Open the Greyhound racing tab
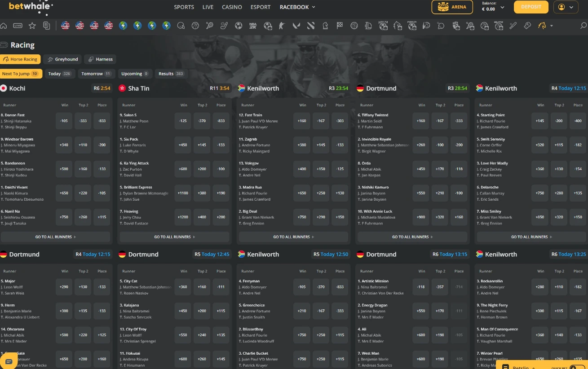Image resolution: width=588 pixels, height=369 pixels. point(62,59)
